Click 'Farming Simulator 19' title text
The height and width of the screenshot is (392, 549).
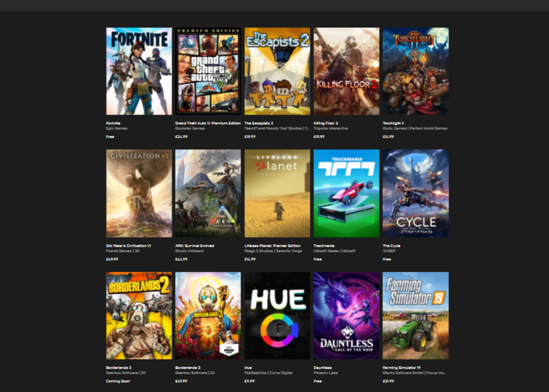[x=402, y=368]
